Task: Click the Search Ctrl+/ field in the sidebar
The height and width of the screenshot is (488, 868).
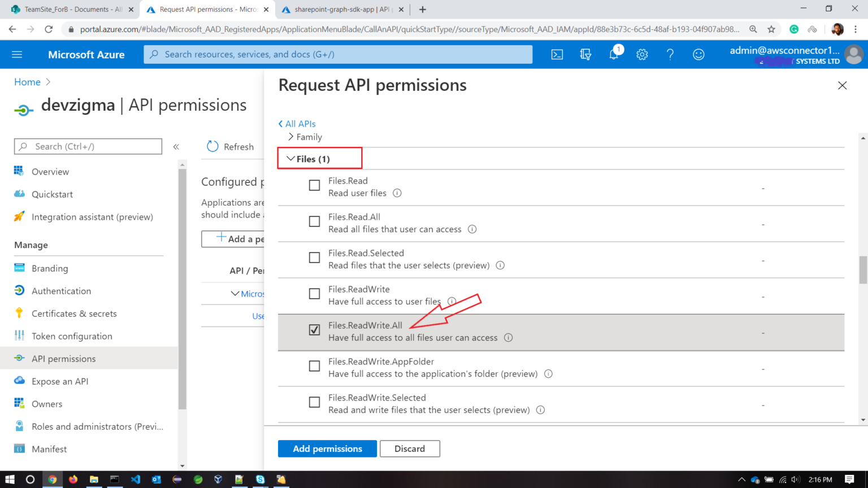Action: pyautogui.click(x=88, y=146)
